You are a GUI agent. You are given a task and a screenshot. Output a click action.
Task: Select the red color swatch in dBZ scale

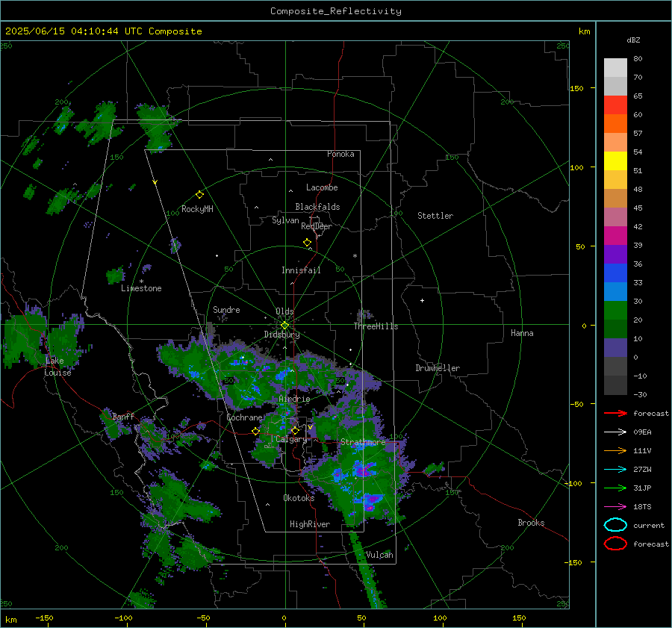coord(615,105)
